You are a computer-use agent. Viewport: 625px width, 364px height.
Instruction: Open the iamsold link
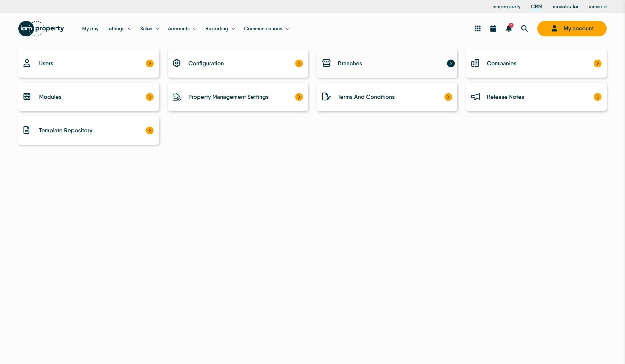tap(597, 7)
